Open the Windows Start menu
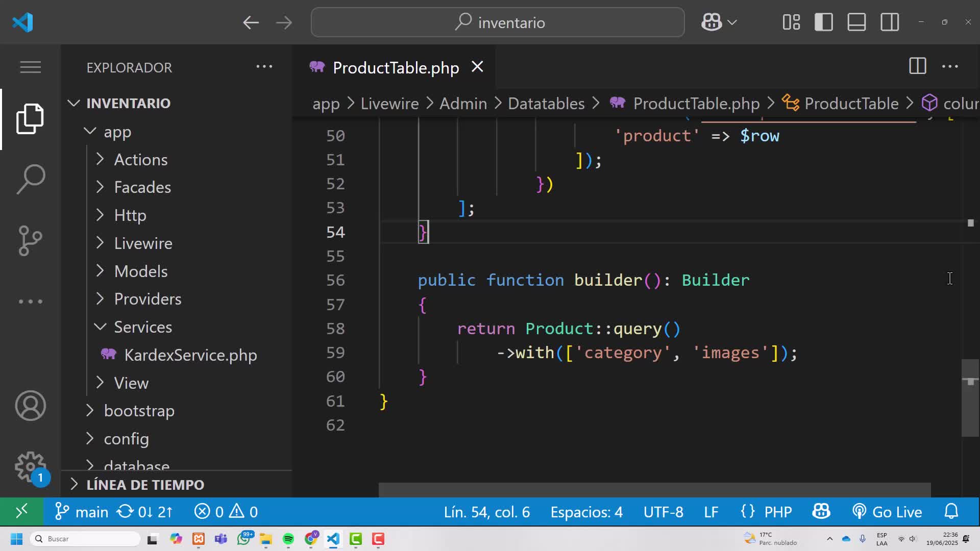Screen dimensions: 980x551 (x=16, y=539)
